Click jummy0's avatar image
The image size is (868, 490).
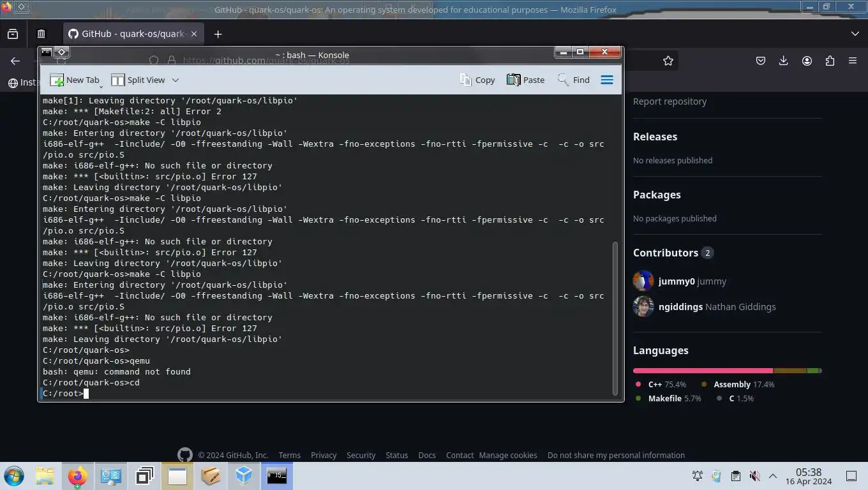(x=643, y=281)
